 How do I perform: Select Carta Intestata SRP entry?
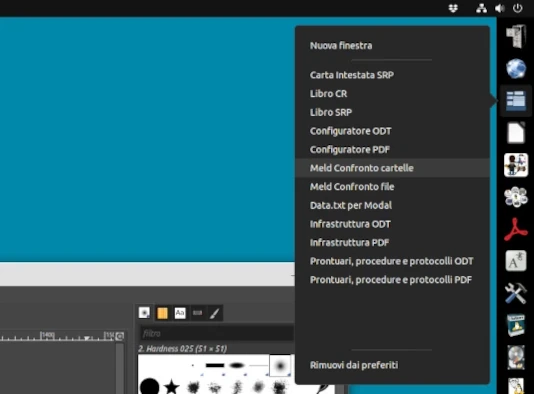[392, 75]
